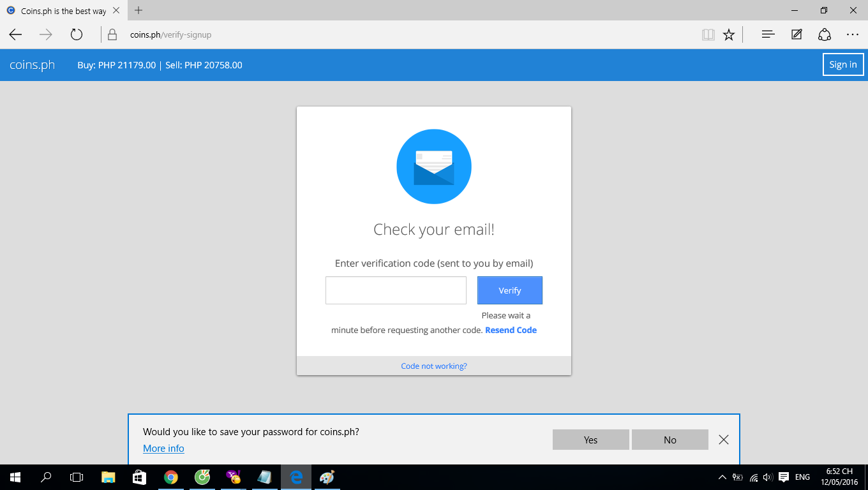
Task: Click the Check your email! heading
Action: pos(434,230)
